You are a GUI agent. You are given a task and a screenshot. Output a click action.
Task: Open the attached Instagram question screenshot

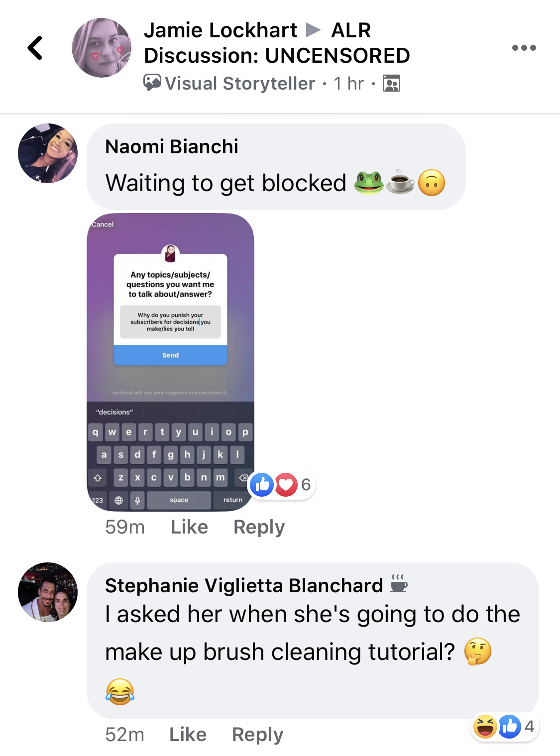tap(171, 362)
